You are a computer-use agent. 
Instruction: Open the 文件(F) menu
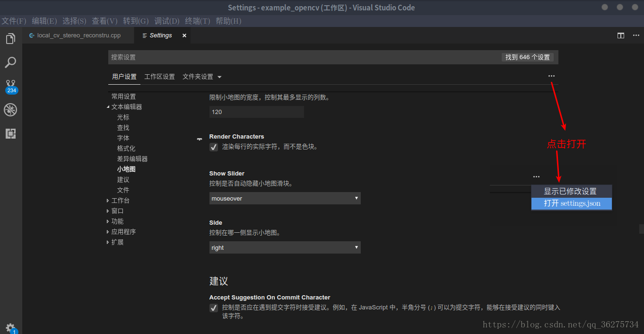click(x=14, y=21)
